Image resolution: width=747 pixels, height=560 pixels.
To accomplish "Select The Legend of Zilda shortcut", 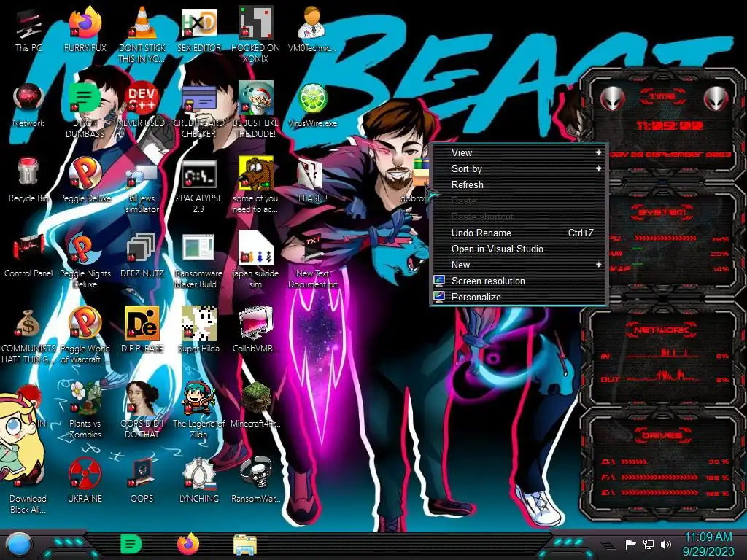I will [198, 411].
